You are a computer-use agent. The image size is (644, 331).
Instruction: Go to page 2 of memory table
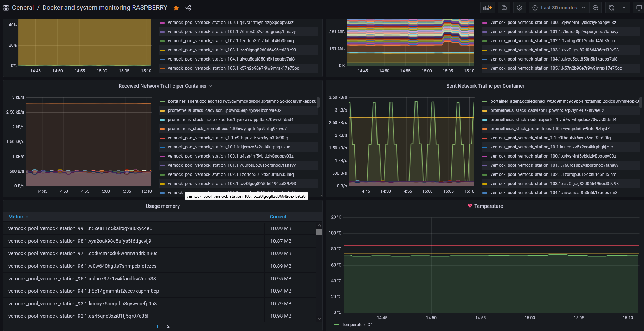[168, 326]
